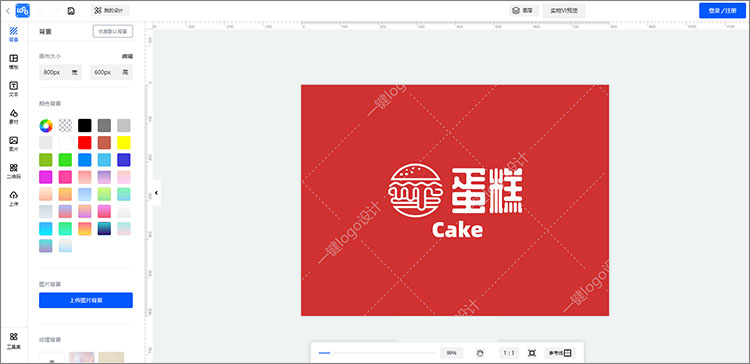Select the dark gray background swatch
750x364 pixels.
pos(104,126)
